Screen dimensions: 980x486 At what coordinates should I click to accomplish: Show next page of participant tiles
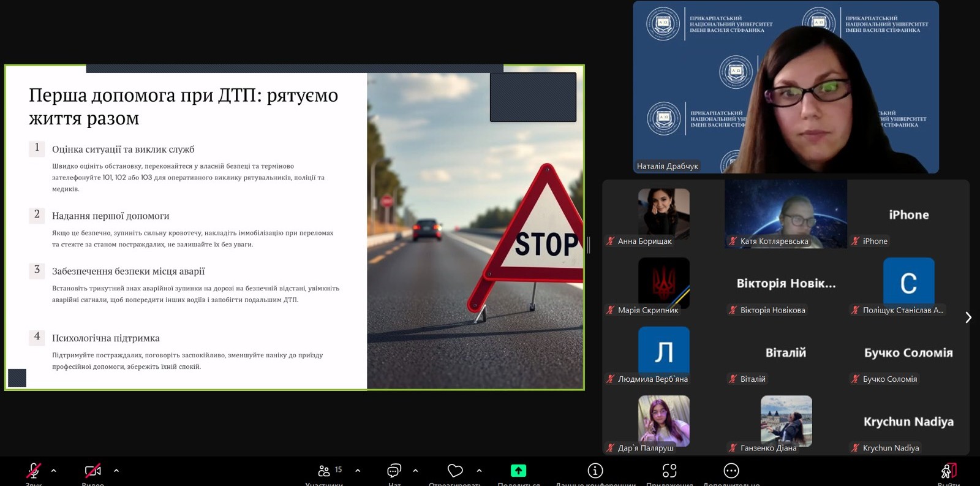pos(968,317)
